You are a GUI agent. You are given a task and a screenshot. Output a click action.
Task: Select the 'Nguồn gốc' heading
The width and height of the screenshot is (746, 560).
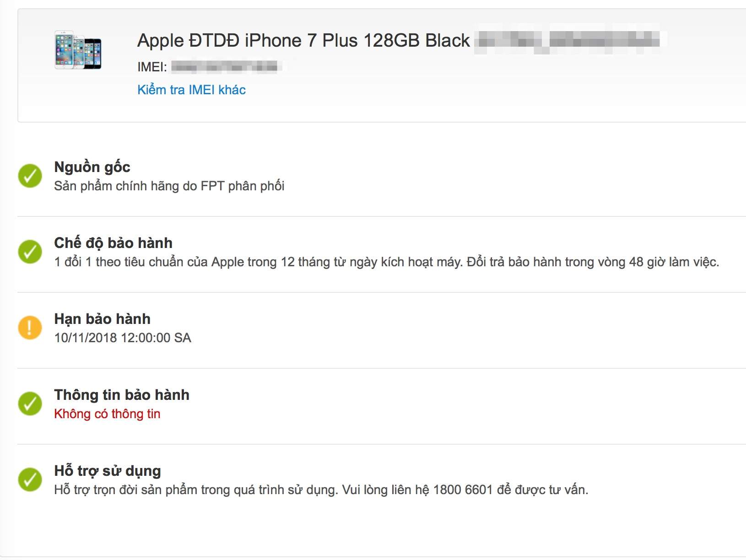[x=92, y=167]
